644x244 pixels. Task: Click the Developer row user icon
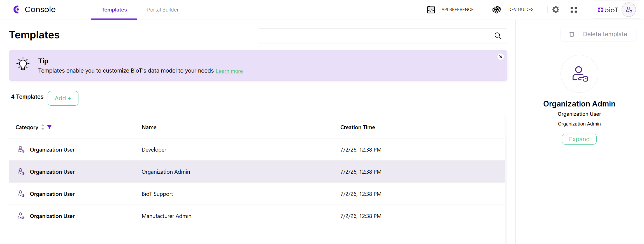point(21,150)
